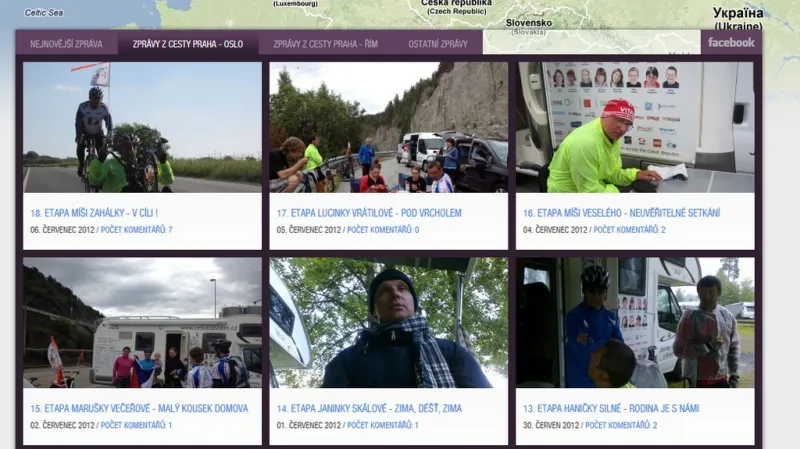Click cyclist photo thumbnail for stage 18
This screenshot has height=449, width=800.
[142, 127]
